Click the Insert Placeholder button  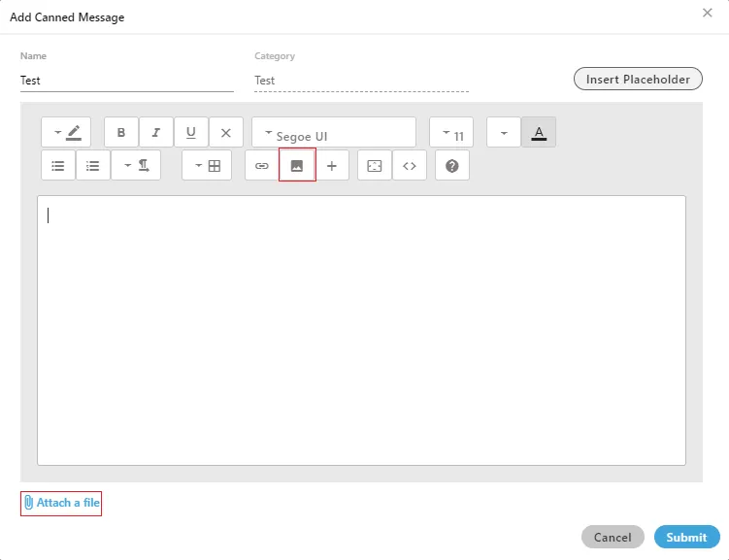click(x=638, y=79)
